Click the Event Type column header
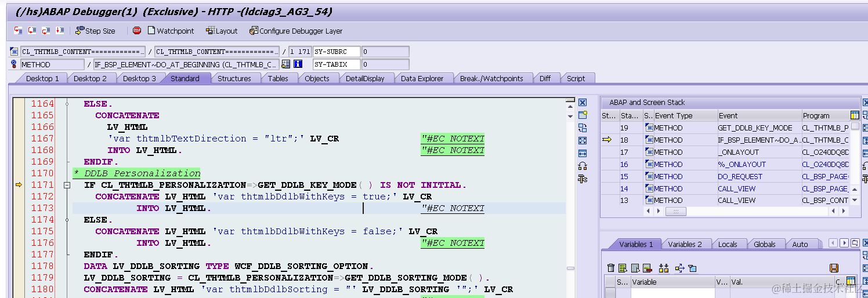Screen dimensions: 868x298 click(x=685, y=115)
